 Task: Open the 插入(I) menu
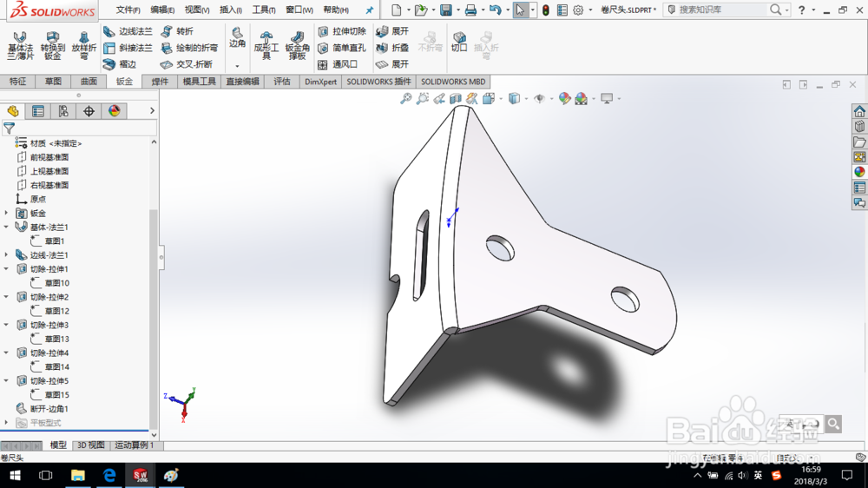[x=231, y=10]
